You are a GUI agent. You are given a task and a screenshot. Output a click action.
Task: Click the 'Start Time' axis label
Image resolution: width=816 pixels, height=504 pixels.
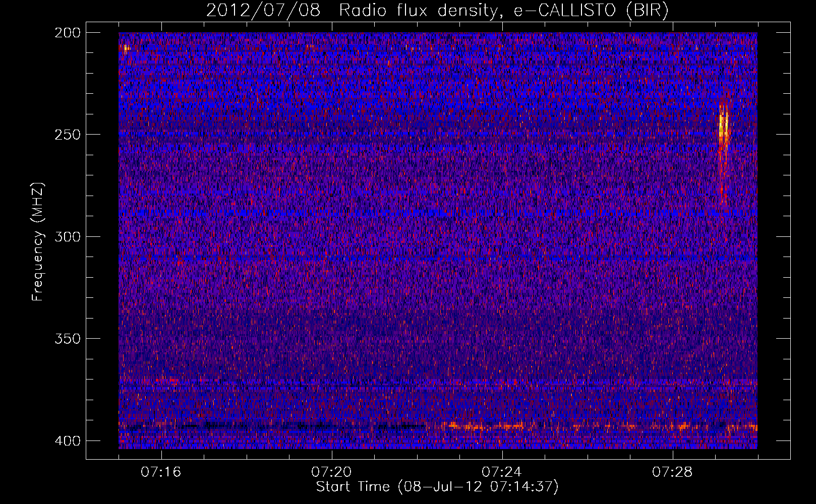(437, 487)
